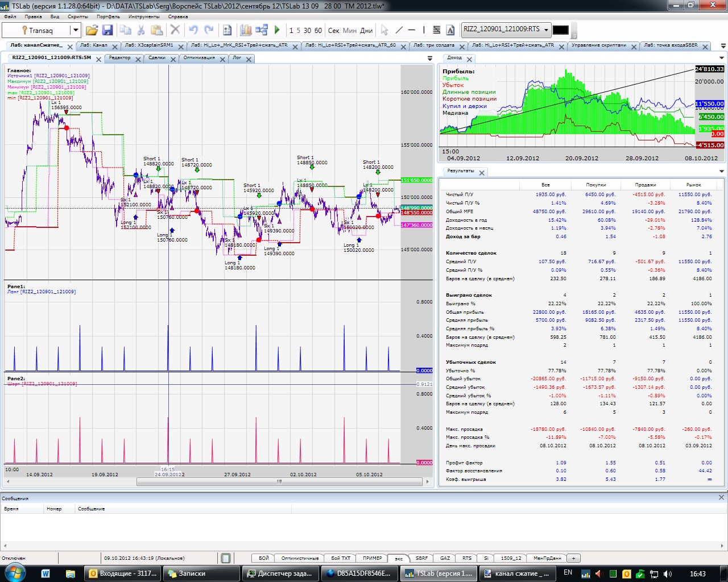Open the Результаты panel dropdown arrow
The height and width of the screenshot is (582, 728).
[722, 171]
